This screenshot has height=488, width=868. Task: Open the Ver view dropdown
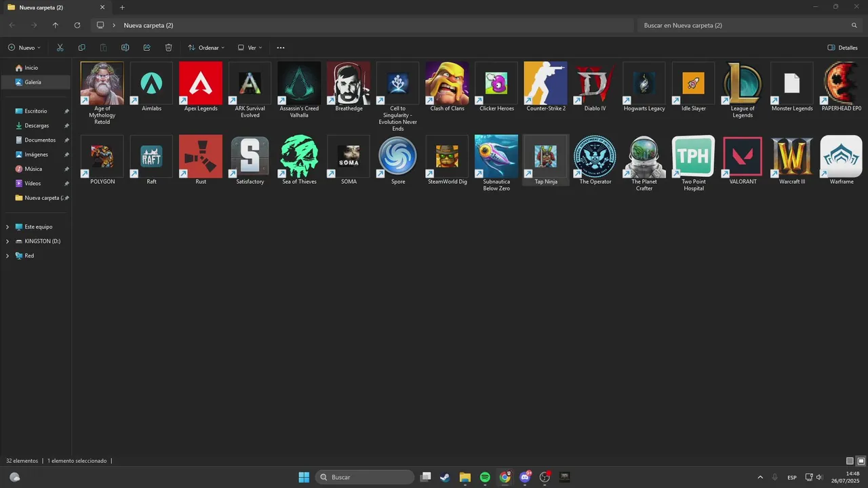(x=250, y=47)
